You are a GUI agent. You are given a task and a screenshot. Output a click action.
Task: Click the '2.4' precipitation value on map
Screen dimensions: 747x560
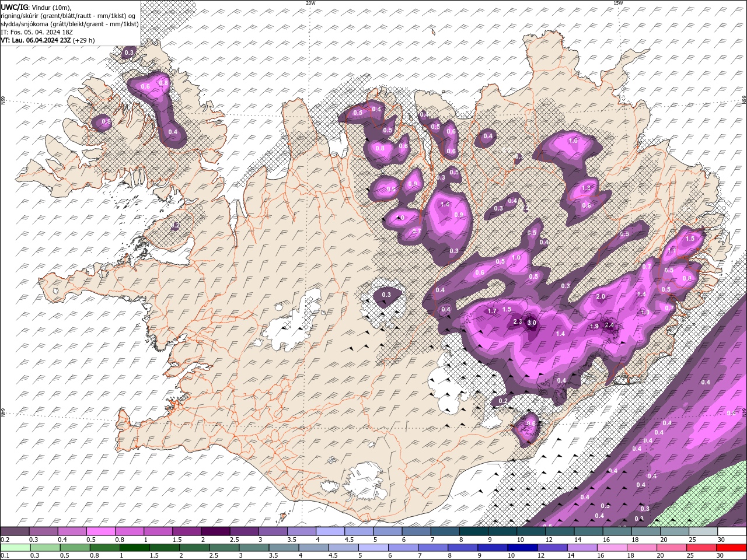tap(610, 325)
